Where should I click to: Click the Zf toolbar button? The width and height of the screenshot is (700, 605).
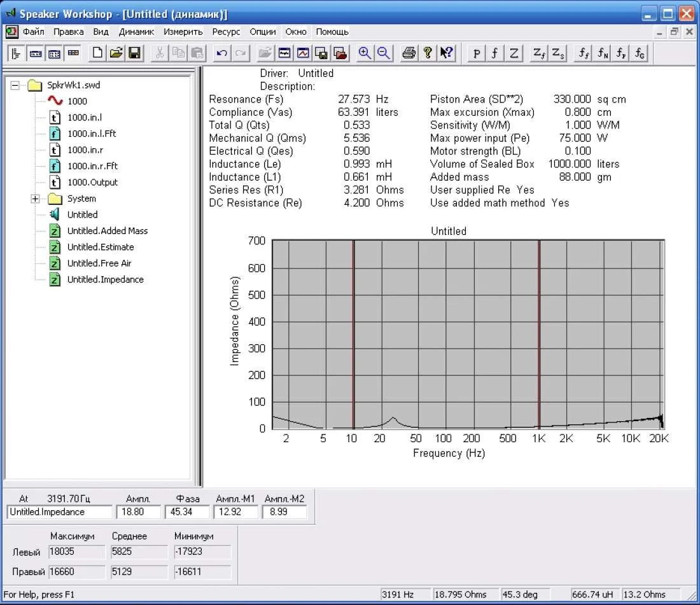point(538,53)
